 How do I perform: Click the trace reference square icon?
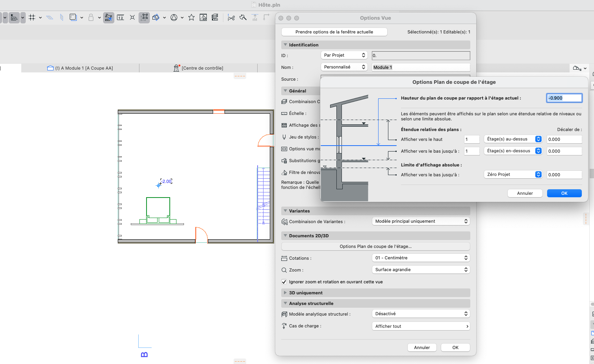click(73, 17)
